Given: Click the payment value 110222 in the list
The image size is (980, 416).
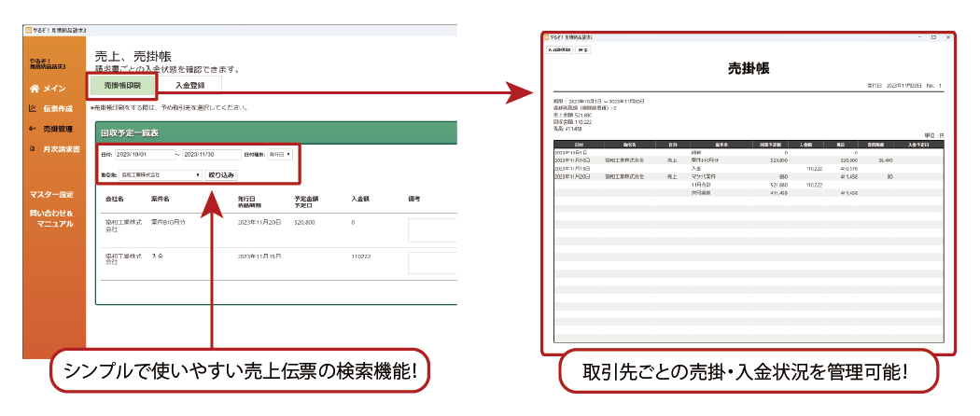Looking at the screenshot, I should tap(362, 257).
